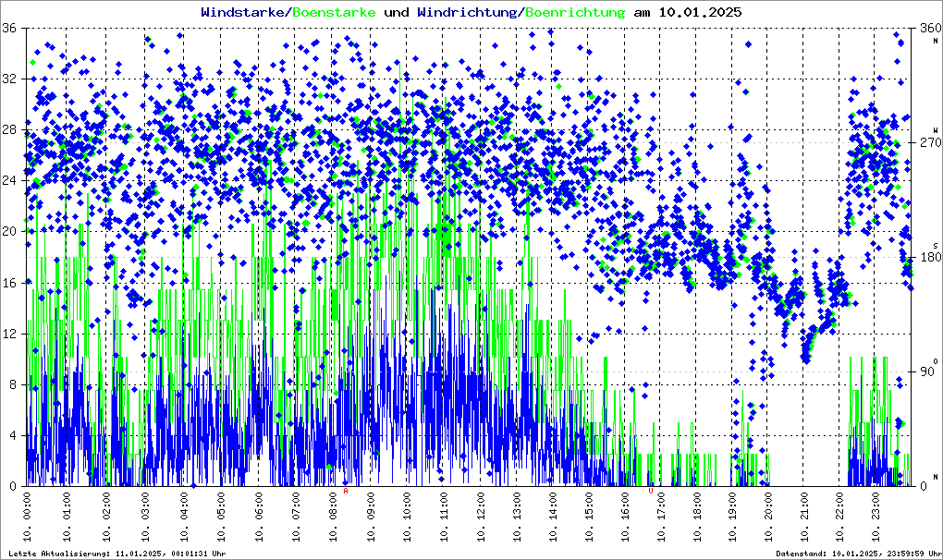Click the green 'Boenstarke' title text
Image resolution: width=943 pixels, height=560 pixels.
[334, 13]
